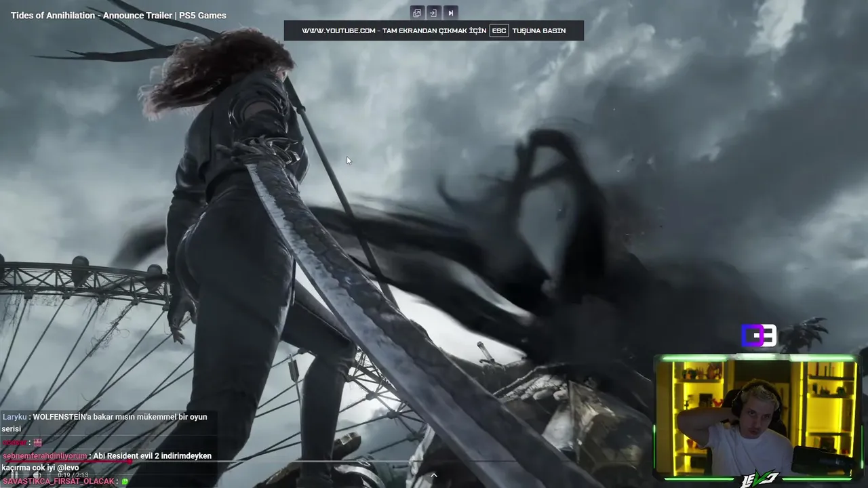The width and height of the screenshot is (868, 488).
Task: Open the video title 'Tides of Annihilation - Announce Trailer'
Action: [118, 16]
